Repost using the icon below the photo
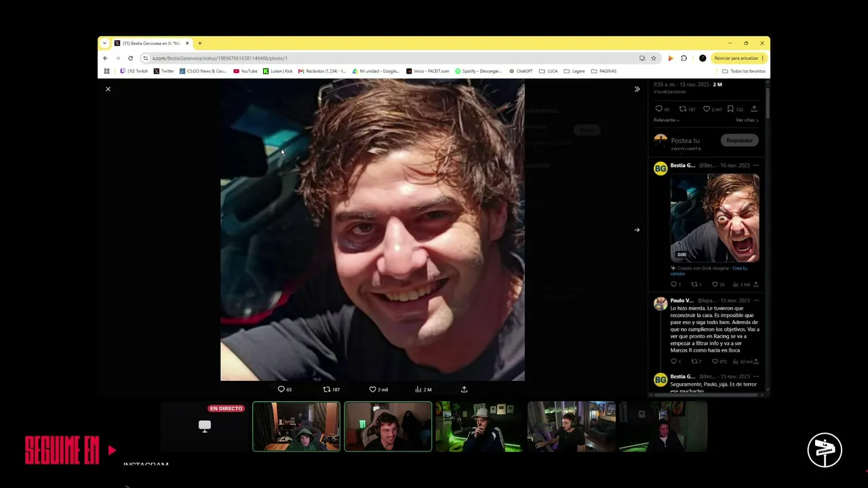Viewport: 868px width, 488px height. (326, 389)
